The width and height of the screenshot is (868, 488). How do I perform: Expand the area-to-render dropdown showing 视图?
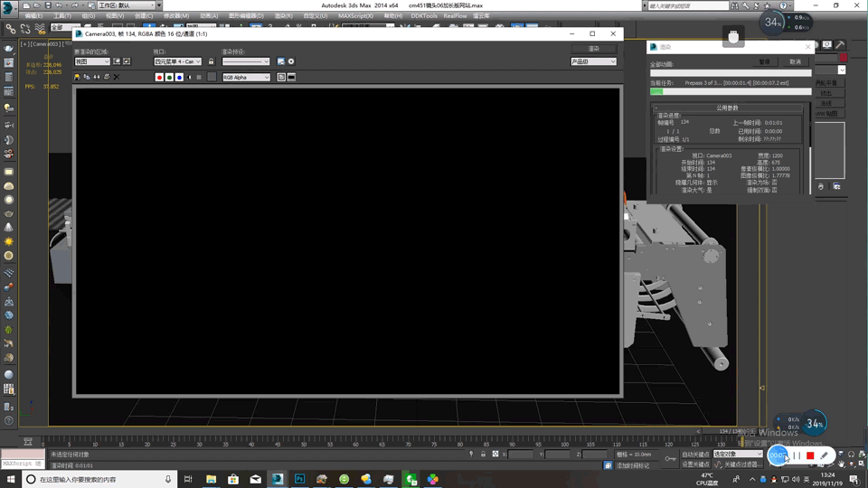92,61
